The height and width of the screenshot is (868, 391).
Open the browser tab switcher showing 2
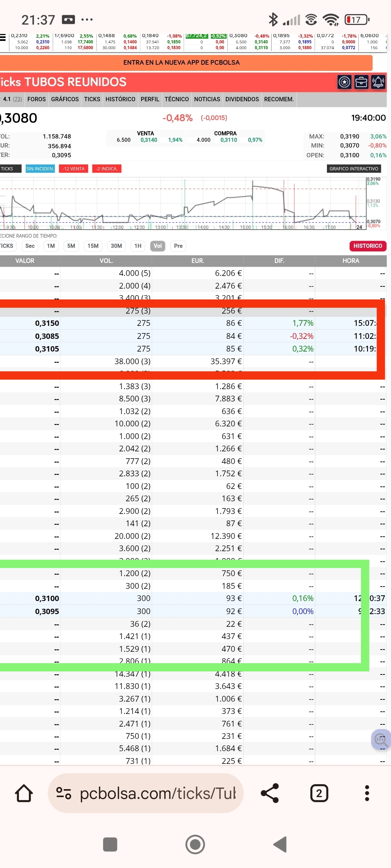[319, 793]
